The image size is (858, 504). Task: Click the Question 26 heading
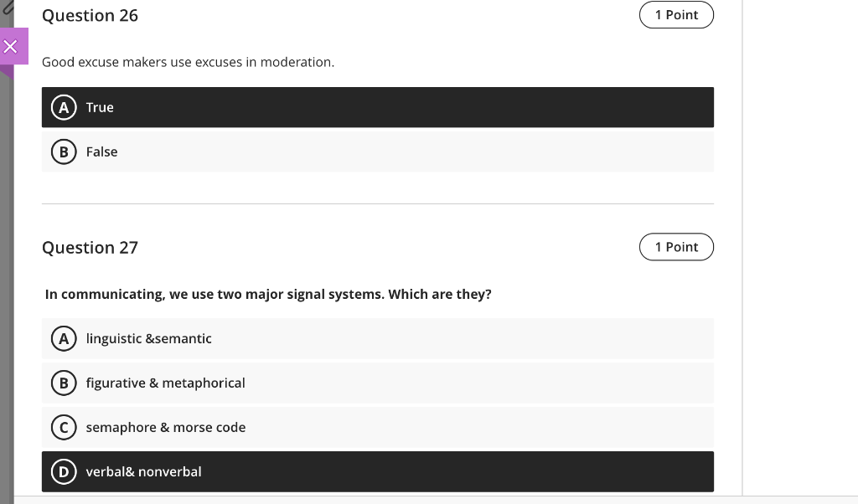90,15
